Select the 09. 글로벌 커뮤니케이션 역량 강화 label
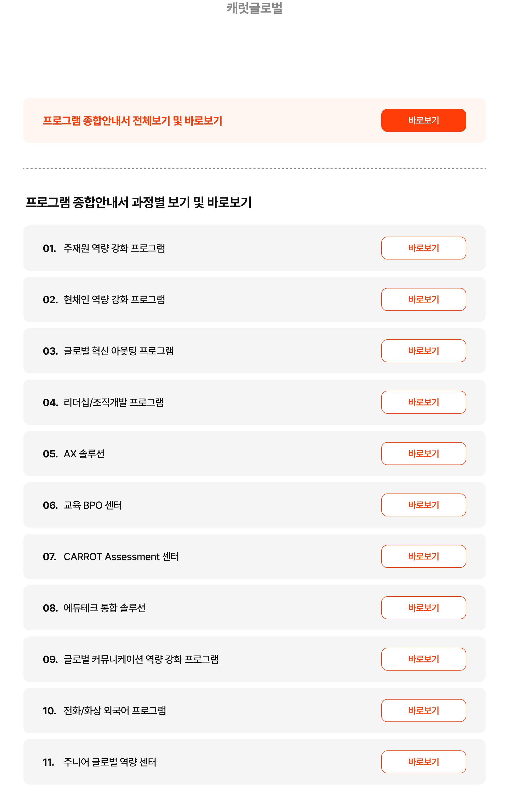 pyautogui.click(x=131, y=659)
